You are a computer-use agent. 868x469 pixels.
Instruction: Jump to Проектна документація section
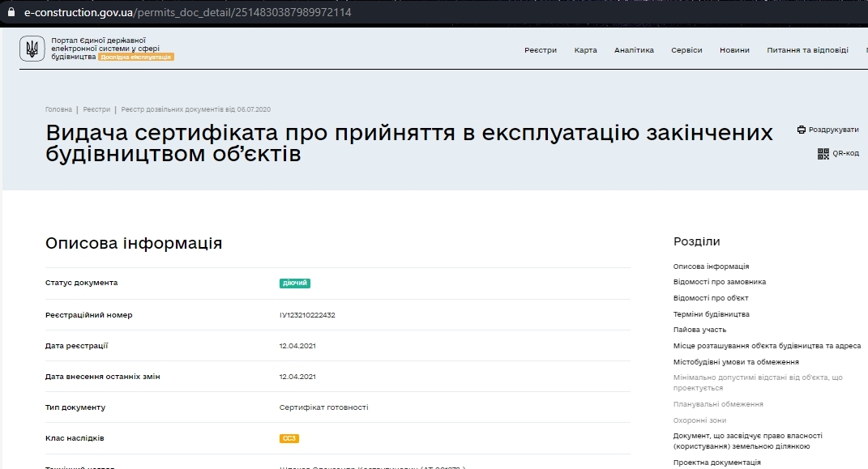tap(717, 463)
